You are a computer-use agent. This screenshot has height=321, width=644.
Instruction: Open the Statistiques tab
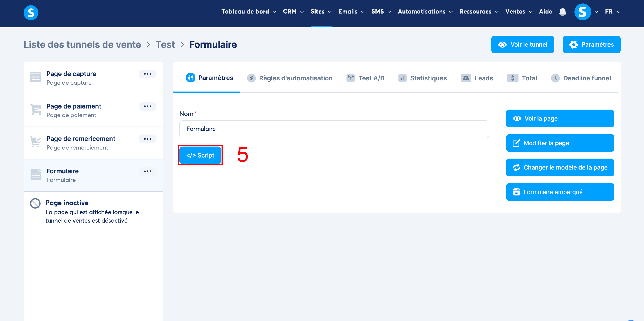pos(422,78)
